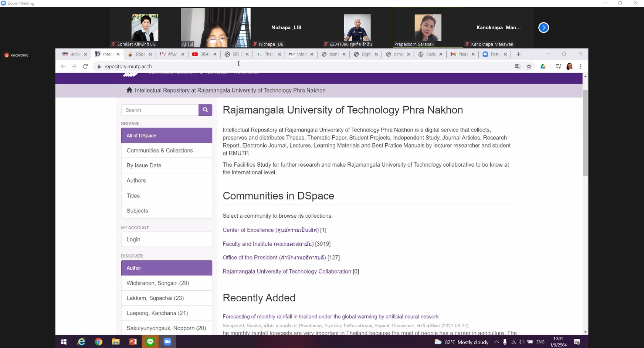Screen dimensions: 644x348
Task: Reload the repository page
Action: tap(85, 67)
